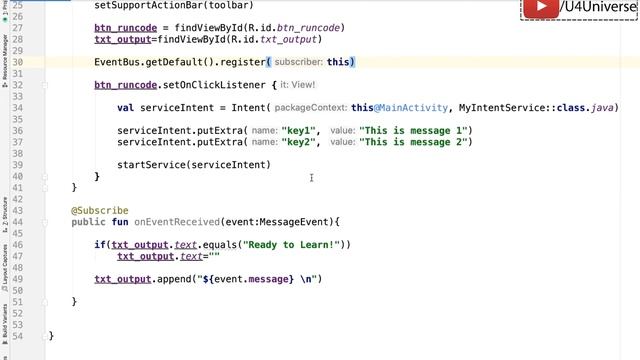This screenshot has width=640, height=360.
Task: Click the italic txt_output id on line 28
Action: pyautogui.click(x=288, y=39)
